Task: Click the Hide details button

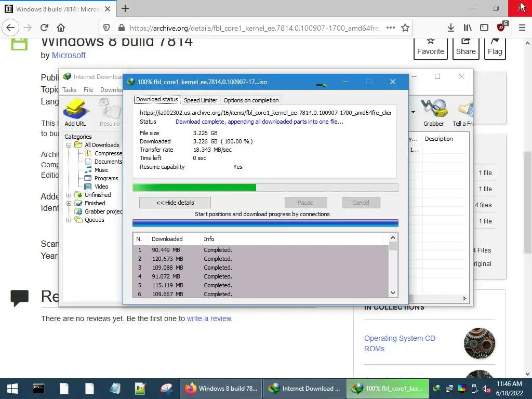Action: point(175,203)
